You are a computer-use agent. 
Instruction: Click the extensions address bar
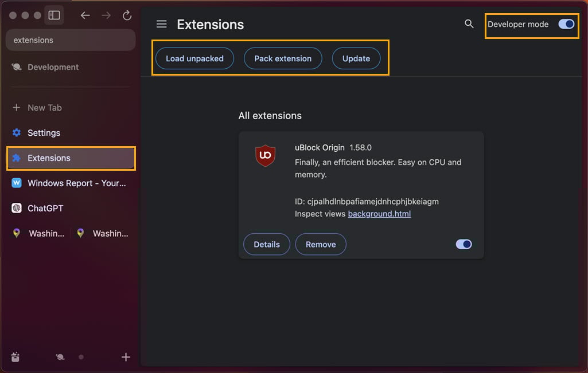point(71,40)
